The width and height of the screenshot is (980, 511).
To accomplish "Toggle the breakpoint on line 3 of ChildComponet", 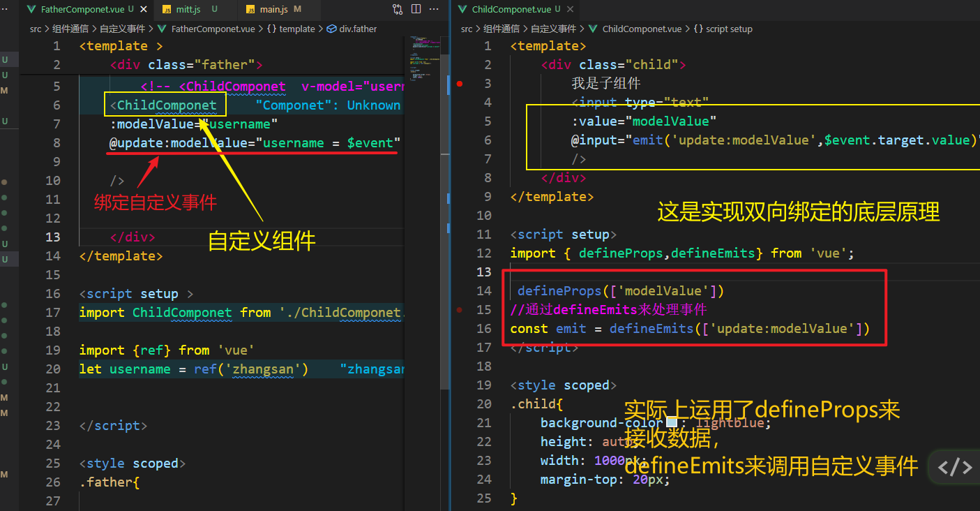I will 460,84.
